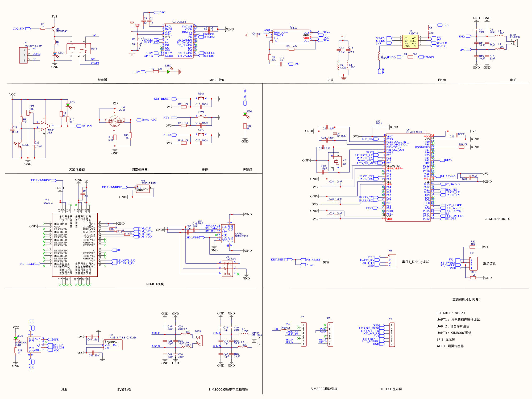
Task: Select the RLY1 relay symbol
Action: click(x=78, y=49)
